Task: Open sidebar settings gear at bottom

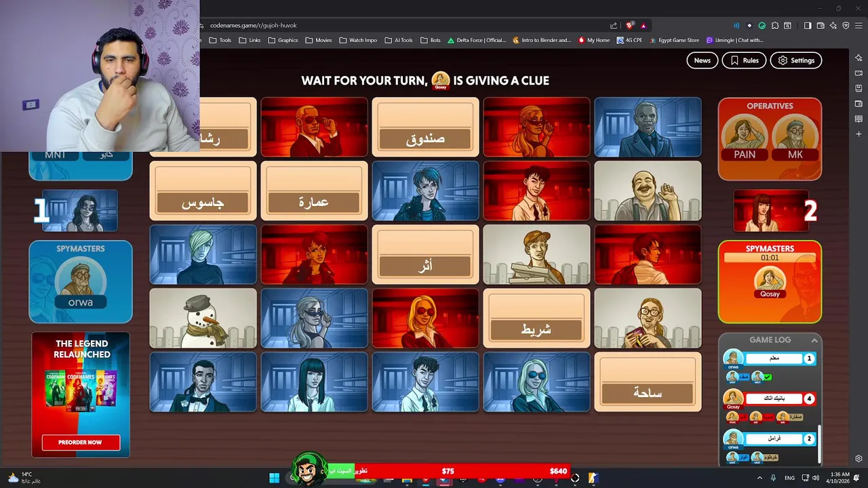Action: click(x=859, y=459)
